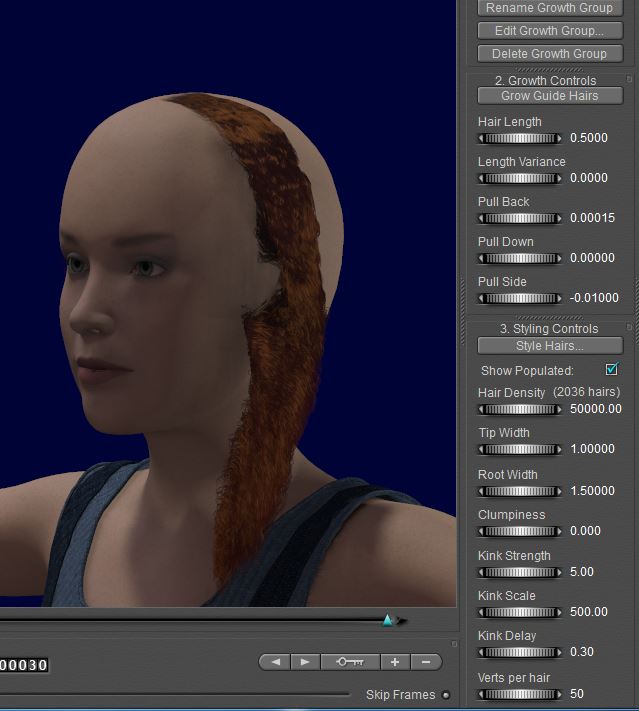Image resolution: width=639 pixels, height=711 pixels.
Task: Click the Rename Growth Group button
Action: (549, 8)
